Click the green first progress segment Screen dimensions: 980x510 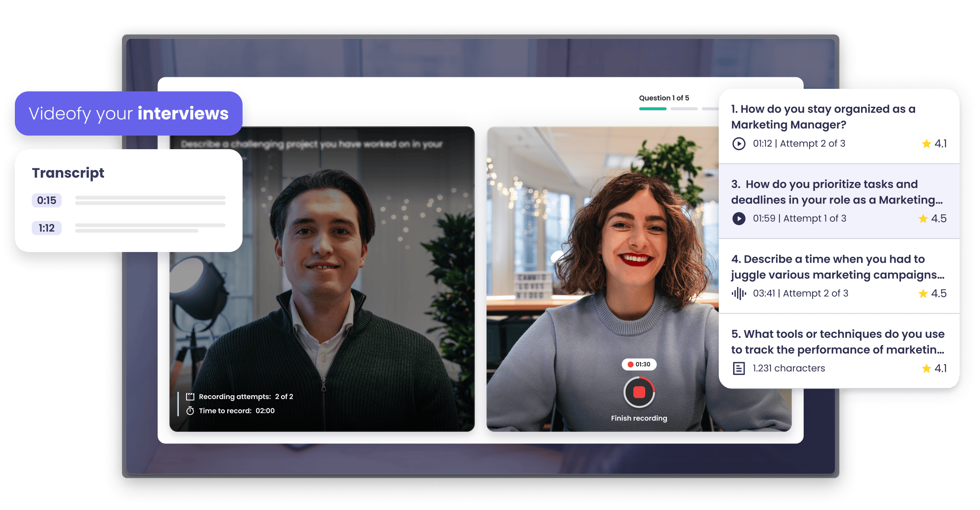(652, 109)
